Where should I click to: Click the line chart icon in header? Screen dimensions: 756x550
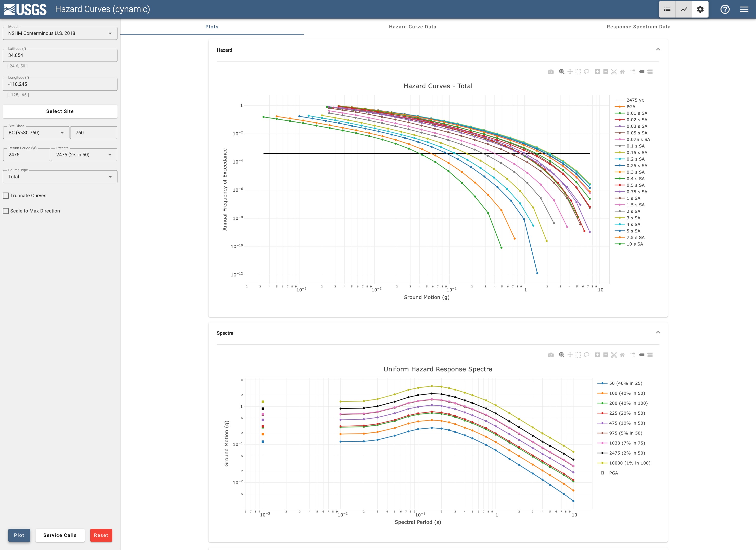tap(684, 9)
